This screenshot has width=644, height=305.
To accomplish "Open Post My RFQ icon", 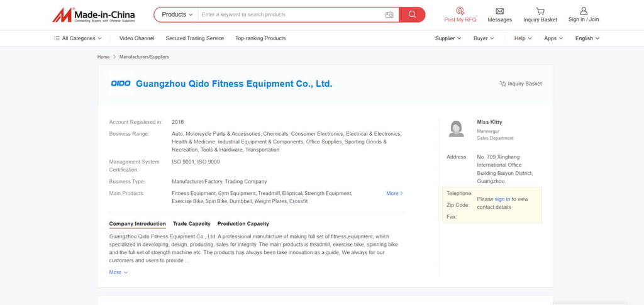I will tap(460, 11).
